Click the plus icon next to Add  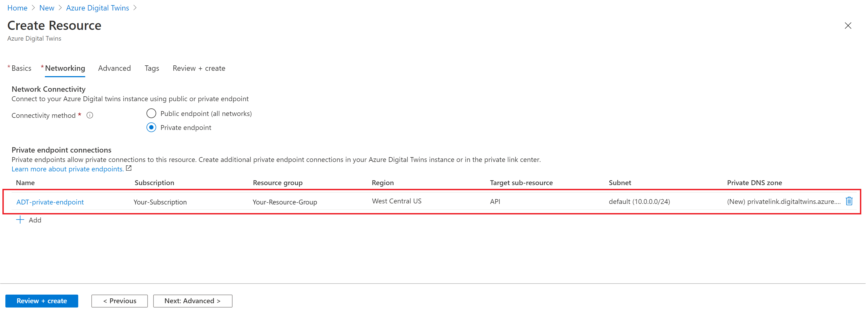pyautogui.click(x=20, y=220)
